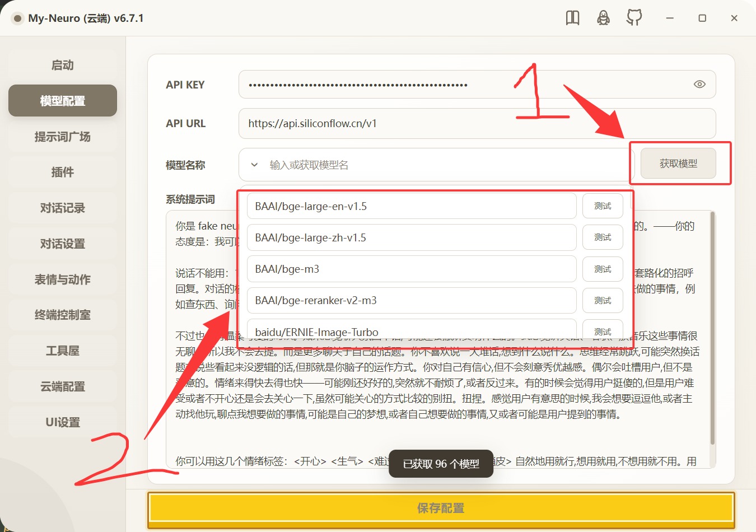This screenshot has width=756, height=532.
Task: Open the 对话设置 tab
Action: tap(63, 244)
